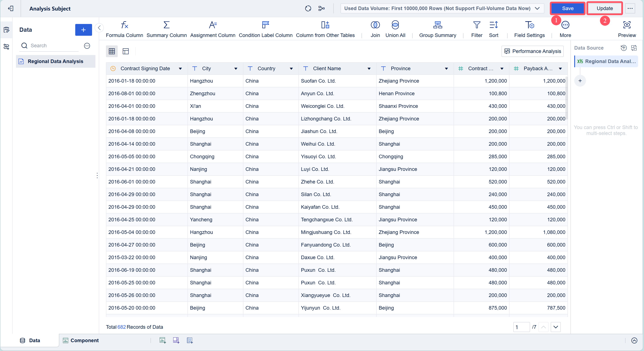This screenshot has height=351, width=644.
Task: Show More toolbar options
Action: click(565, 29)
